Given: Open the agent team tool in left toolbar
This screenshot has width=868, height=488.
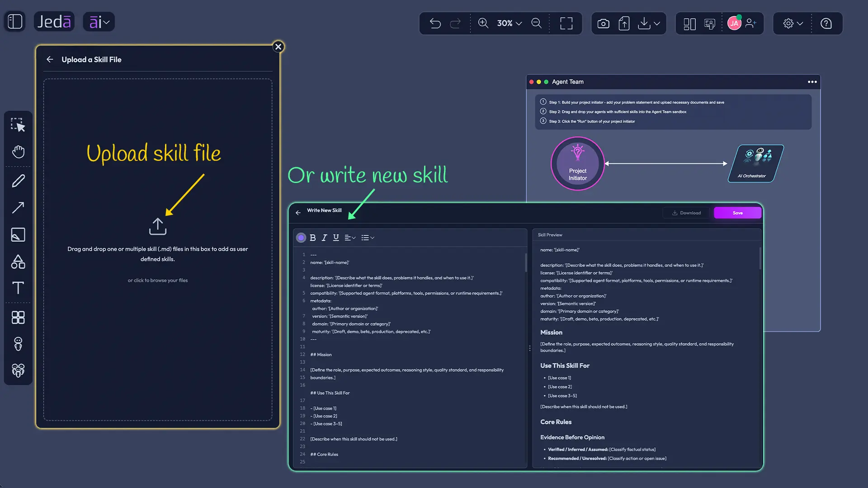Looking at the screenshot, I should click(x=18, y=371).
